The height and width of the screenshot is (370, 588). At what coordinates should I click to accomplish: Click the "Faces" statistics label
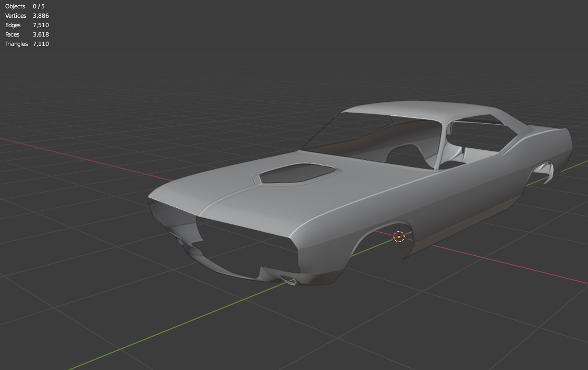pos(13,34)
